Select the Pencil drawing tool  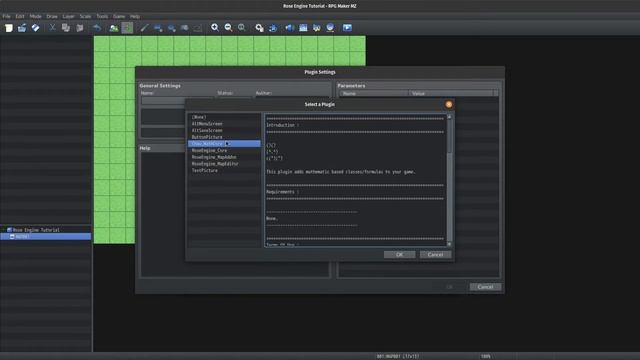point(144,28)
